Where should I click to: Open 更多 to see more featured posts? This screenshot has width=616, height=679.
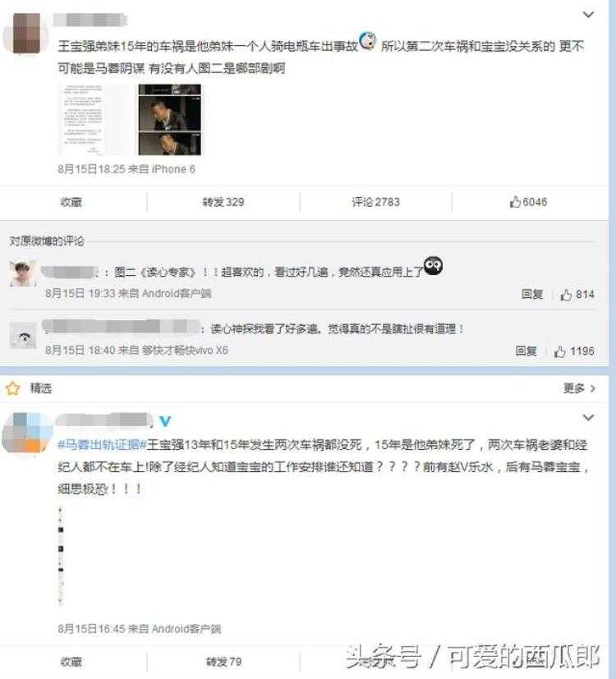(x=579, y=388)
